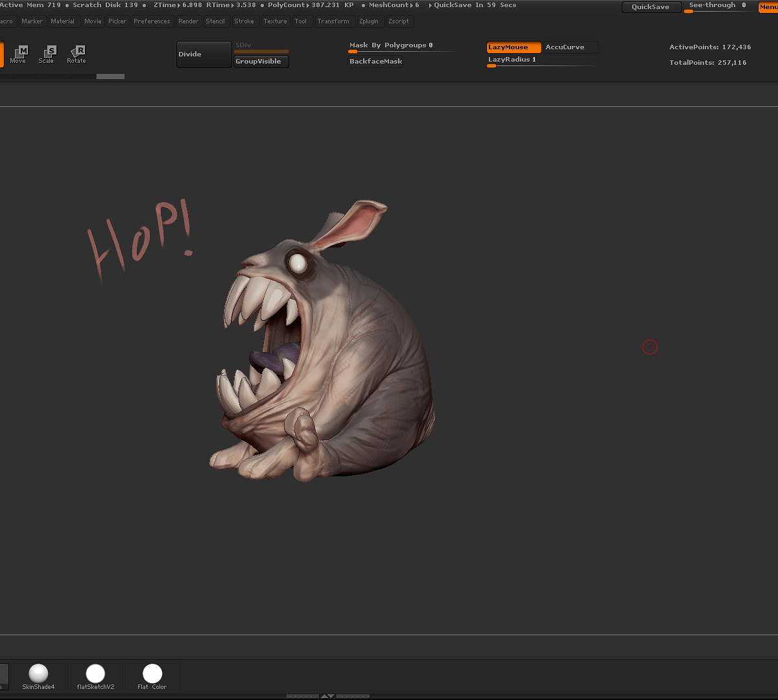Click the Scratch Disk 139 readout

[x=105, y=5]
